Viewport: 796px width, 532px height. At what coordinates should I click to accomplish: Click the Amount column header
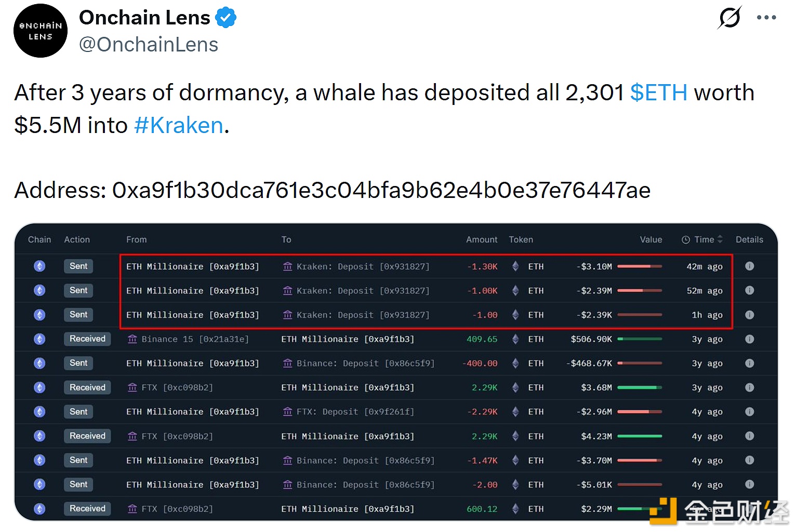[x=481, y=240]
